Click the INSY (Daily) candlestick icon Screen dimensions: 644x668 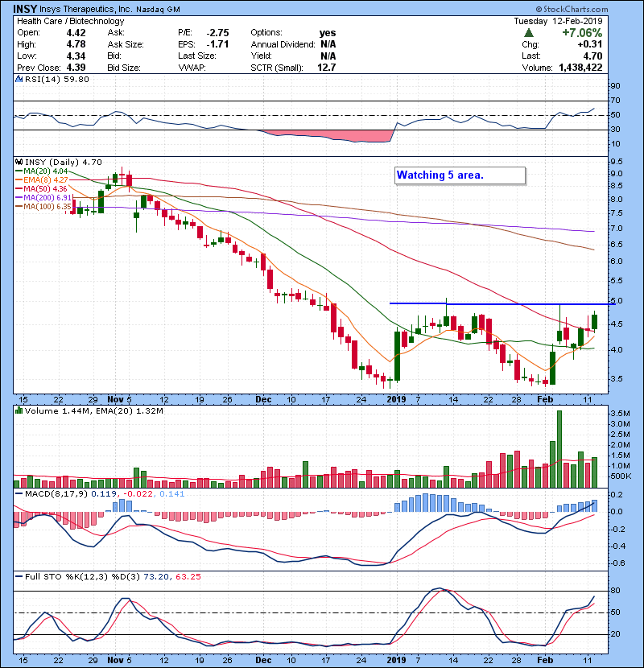[19, 162]
